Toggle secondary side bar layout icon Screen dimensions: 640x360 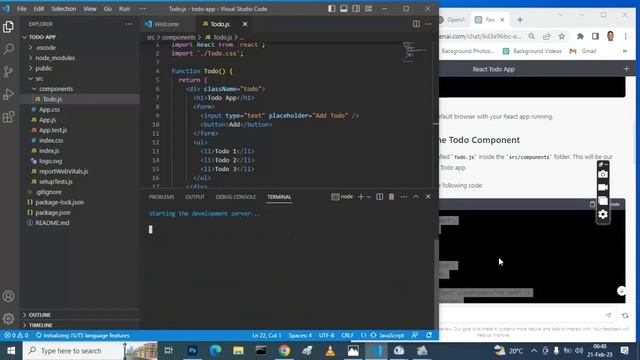356,9
